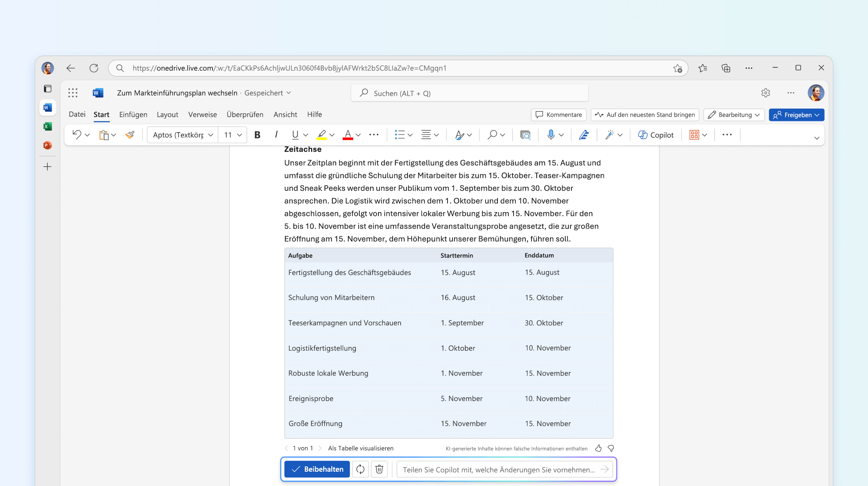868x486 pixels.
Task: Toggle italic formatting
Action: coord(276,135)
